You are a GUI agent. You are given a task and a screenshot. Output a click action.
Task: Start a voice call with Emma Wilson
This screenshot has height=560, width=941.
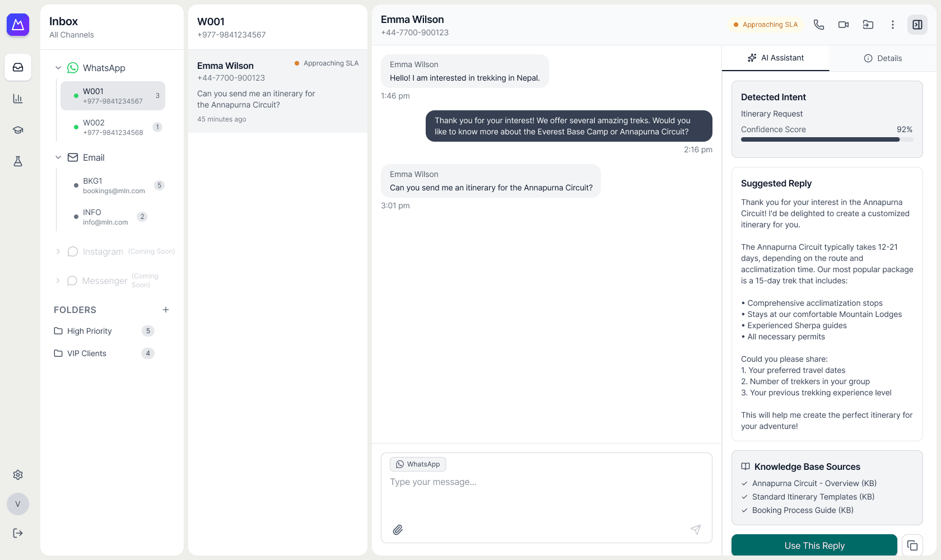[819, 25]
